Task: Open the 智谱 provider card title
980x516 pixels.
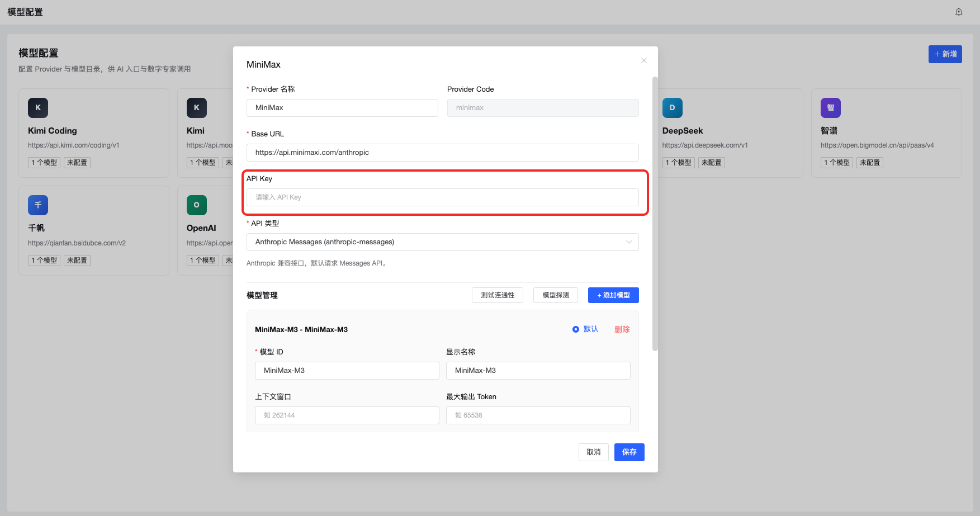Action: (829, 131)
